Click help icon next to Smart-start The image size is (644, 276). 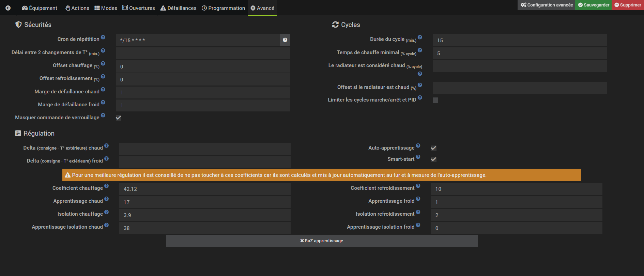418,157
